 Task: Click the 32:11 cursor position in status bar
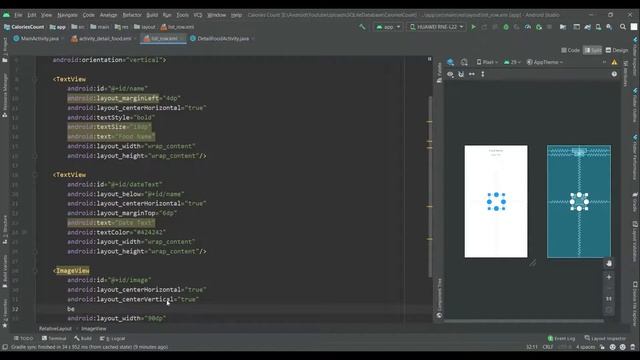point(531,347)
